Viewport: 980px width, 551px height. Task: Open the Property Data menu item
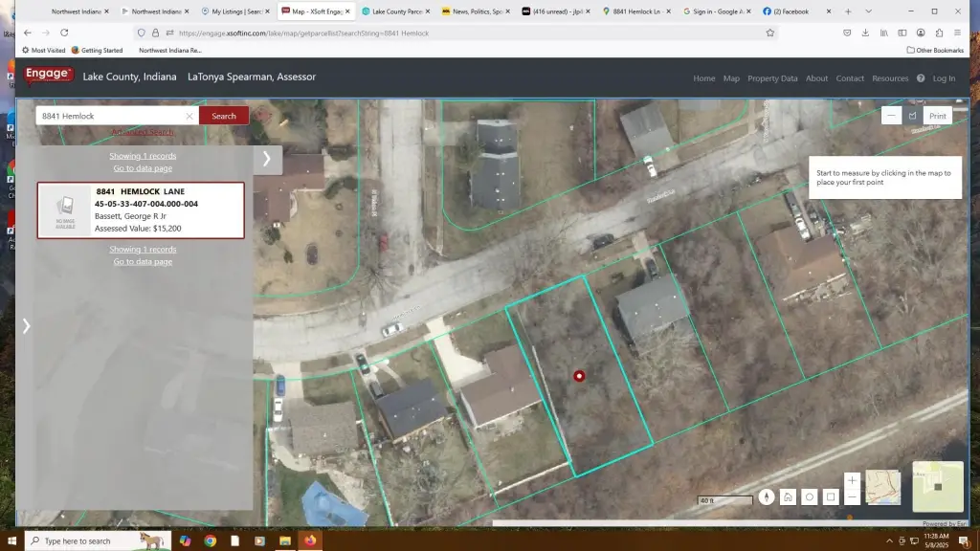772,78
